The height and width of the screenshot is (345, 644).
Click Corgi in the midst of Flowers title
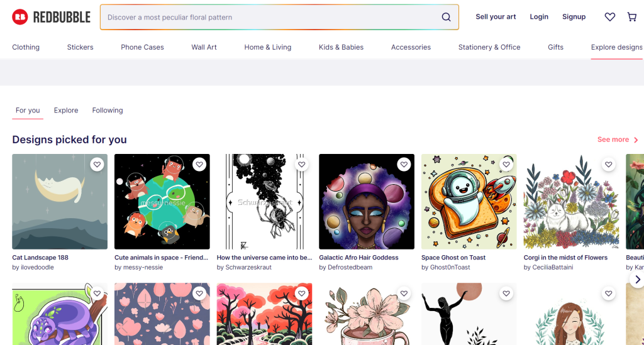565,258
